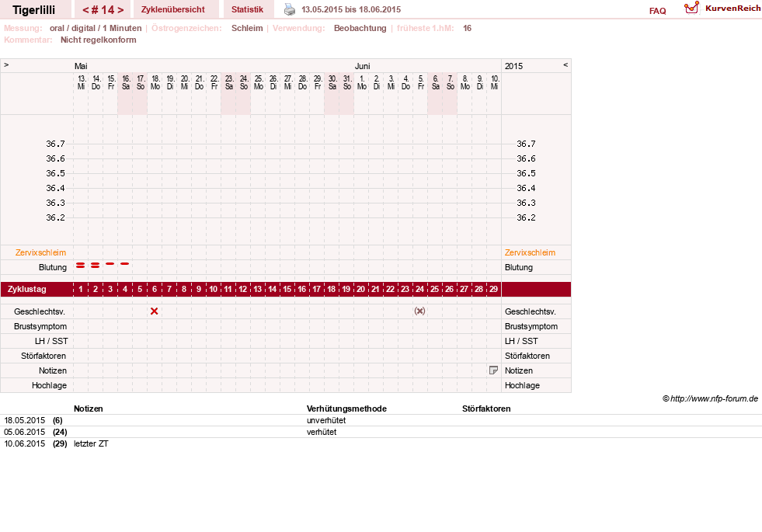This screenshot has height=532, width=762.
Task: Click the left Zervixschleim label
Action: coord(41,252)
